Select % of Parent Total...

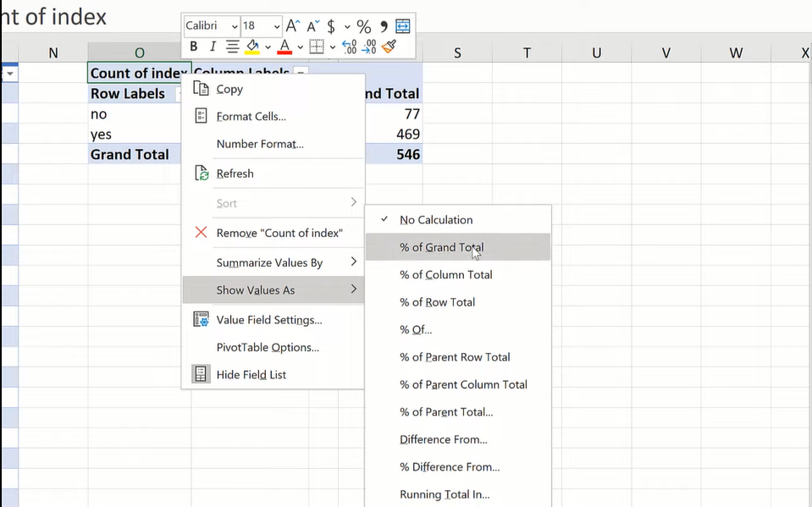pos(458,411)
